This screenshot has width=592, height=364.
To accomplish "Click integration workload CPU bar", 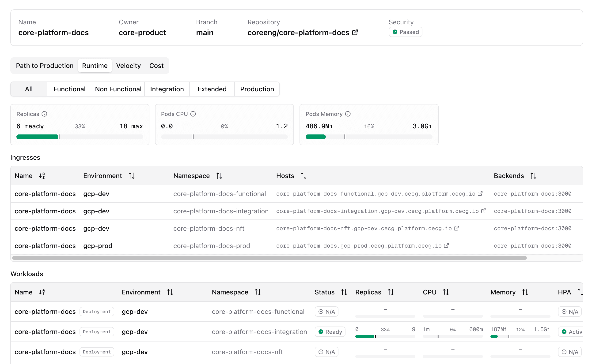I will [x=453, y=336].
